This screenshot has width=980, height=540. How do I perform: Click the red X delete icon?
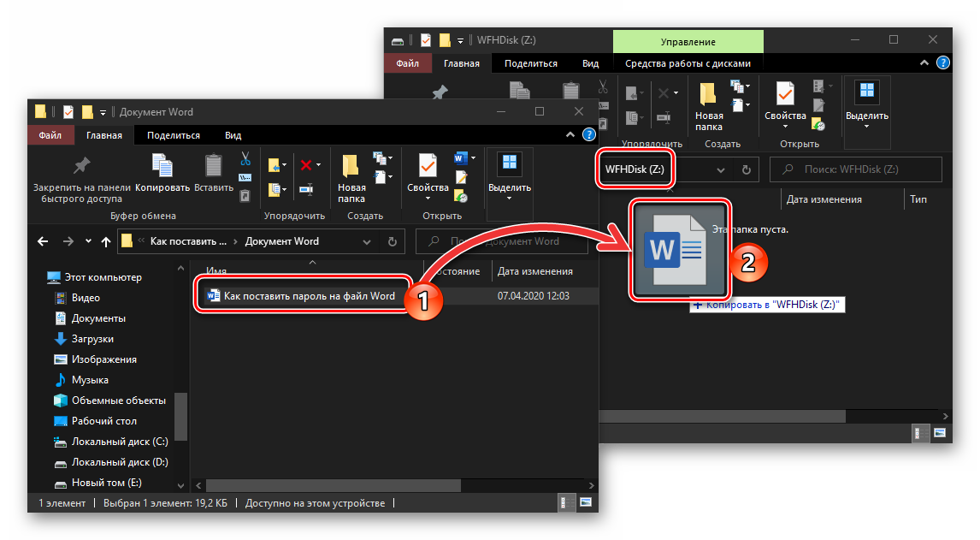304,164
